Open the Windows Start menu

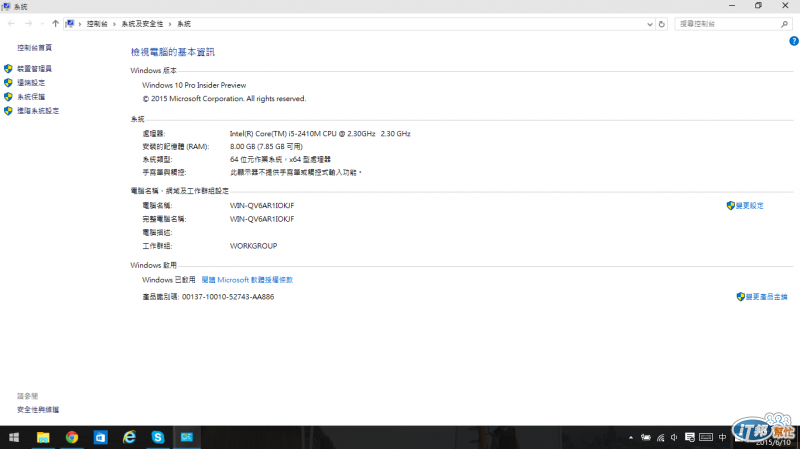(x=14, y=437)
